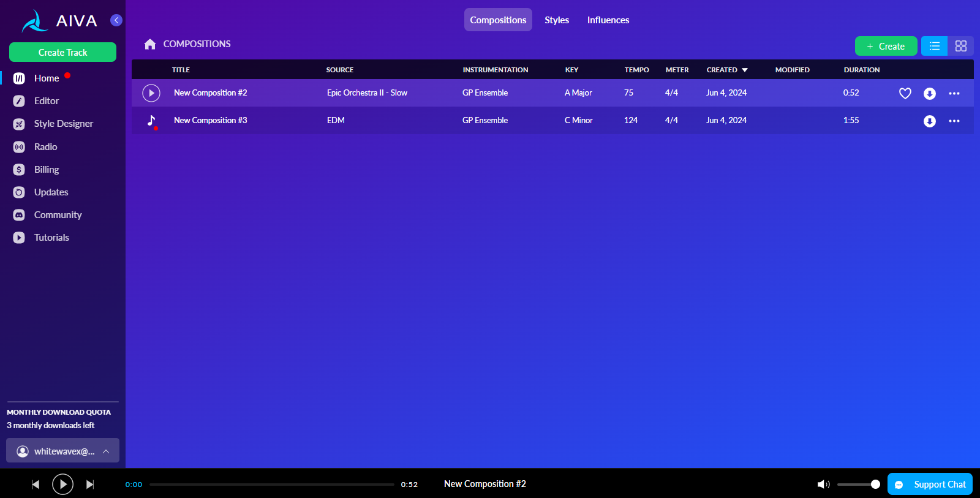Switch to the Influences tab

coord(608,20)
